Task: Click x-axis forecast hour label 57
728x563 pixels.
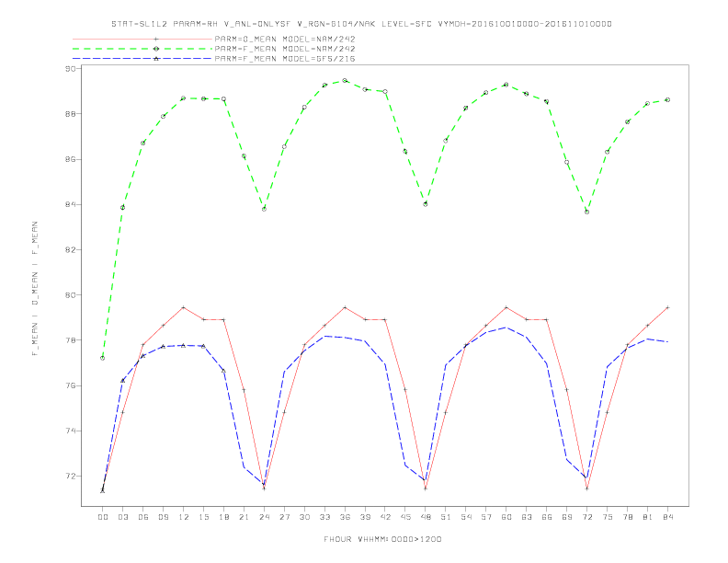Action: click(x=486, y=517)
